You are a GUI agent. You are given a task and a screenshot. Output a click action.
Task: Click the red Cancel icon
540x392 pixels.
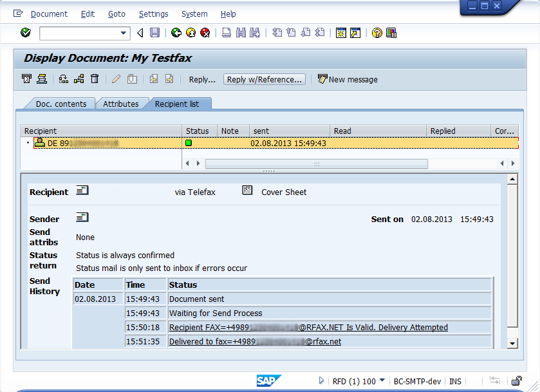205,33
